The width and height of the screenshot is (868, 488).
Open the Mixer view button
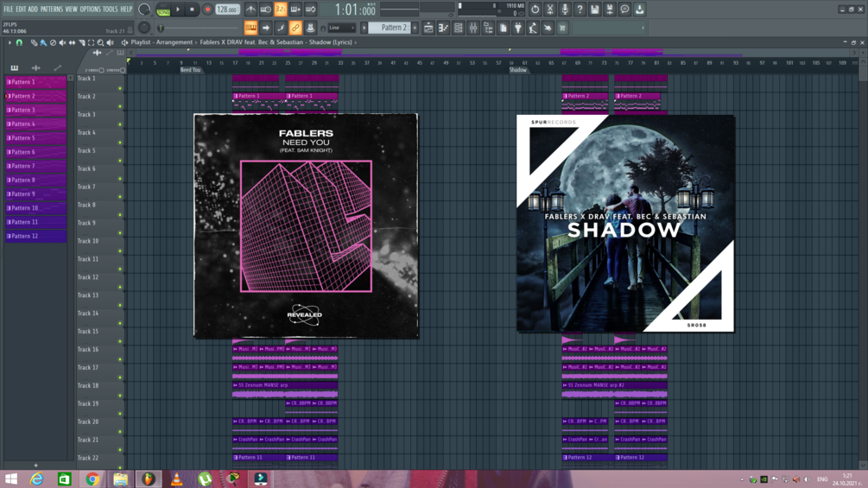tap(473, 29)
